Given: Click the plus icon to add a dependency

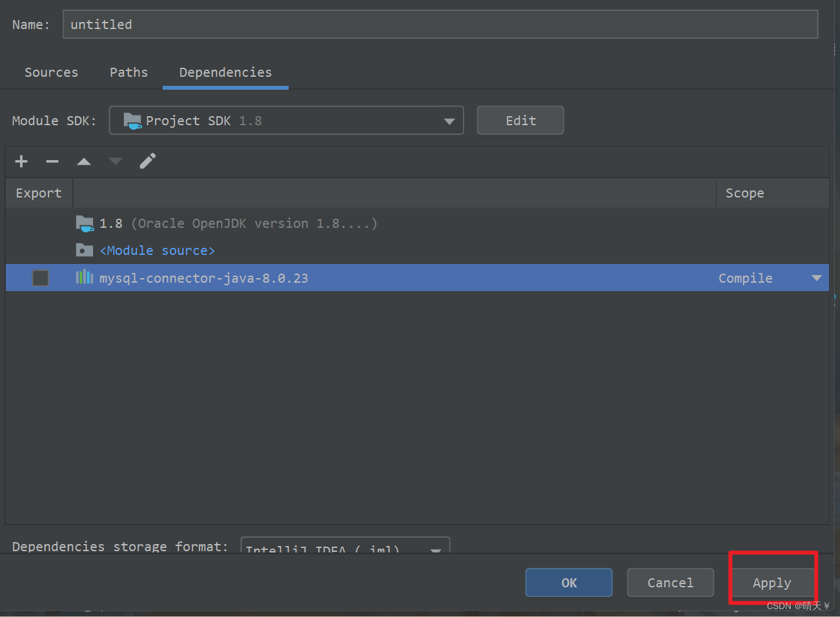Looking at the screenshot, I should coord(21,161).
